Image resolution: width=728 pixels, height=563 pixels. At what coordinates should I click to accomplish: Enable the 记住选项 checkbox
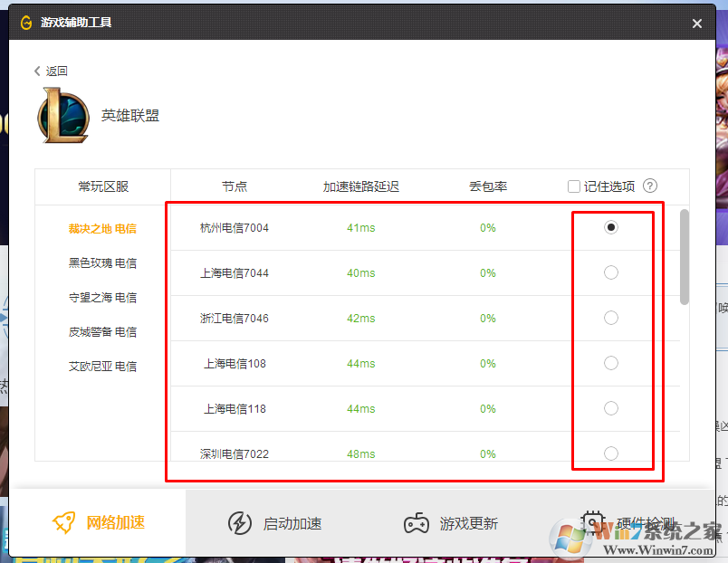point(574,186)
